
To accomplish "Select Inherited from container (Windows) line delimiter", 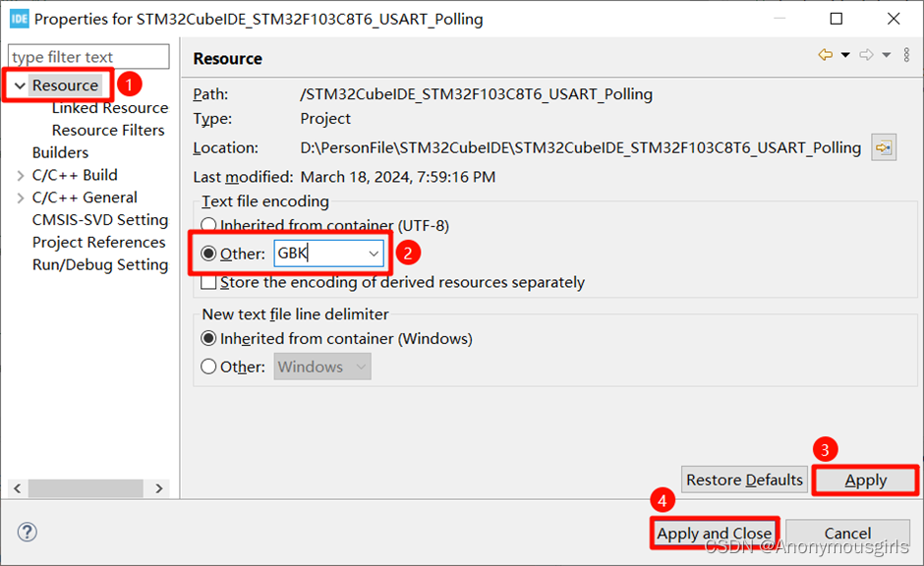I will click(x=208, y=339).
